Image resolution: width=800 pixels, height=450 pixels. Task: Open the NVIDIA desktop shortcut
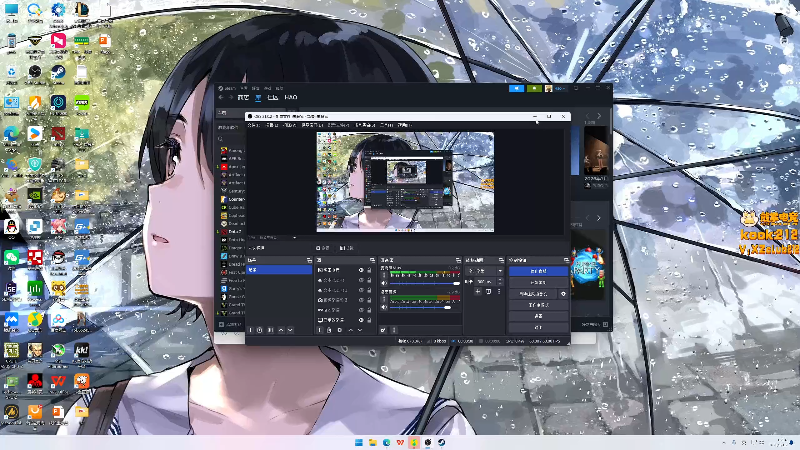coord(35,195)
